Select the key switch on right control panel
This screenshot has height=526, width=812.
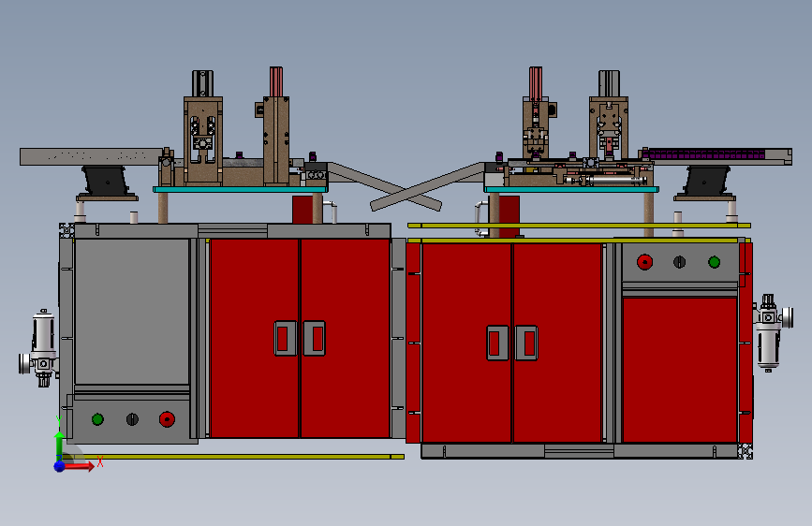click(x=679, y=262)
